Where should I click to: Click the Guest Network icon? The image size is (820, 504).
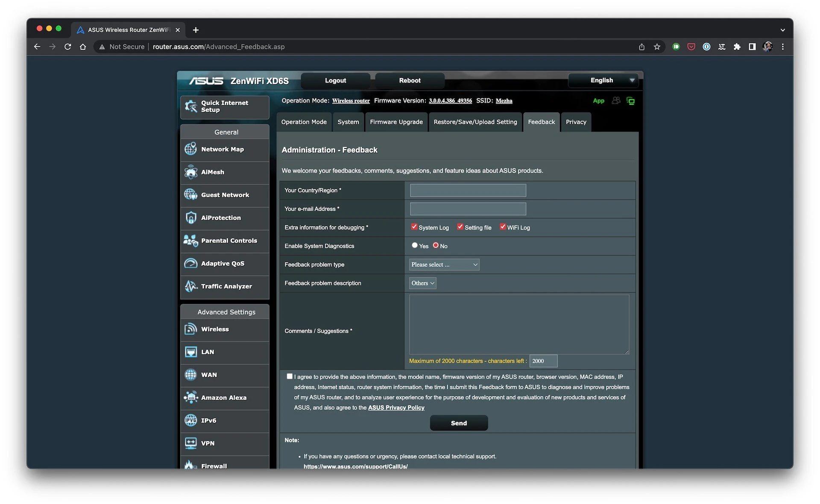click(190, 195)
